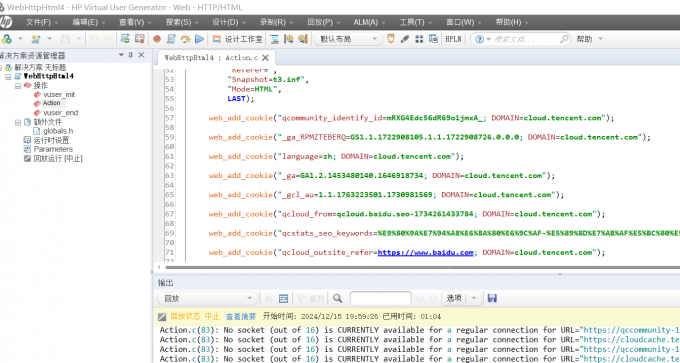This screenshot has width=680, height=363.
Task: Click the output search text field
Action: [380, 298]
